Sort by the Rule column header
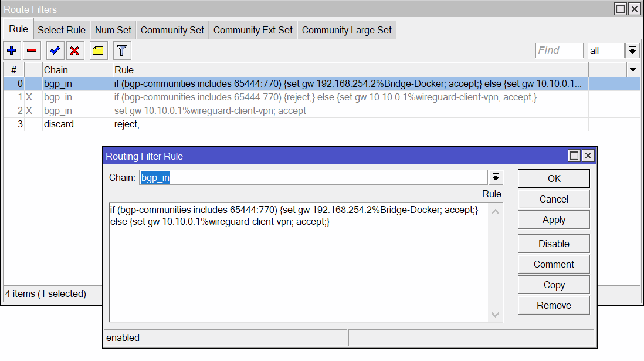The width and height of the screenshot is (644, 361). click(350, 70)
